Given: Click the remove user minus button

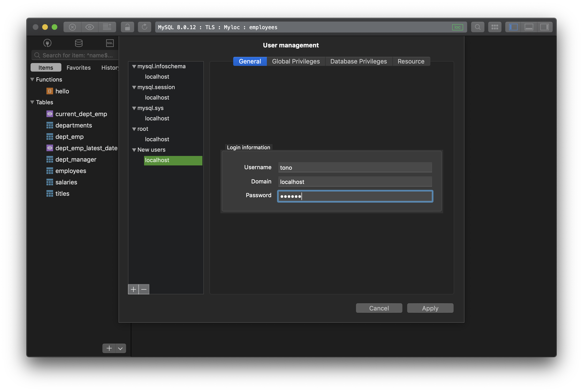Looking at the screenshot, I should tap(144, 289).
